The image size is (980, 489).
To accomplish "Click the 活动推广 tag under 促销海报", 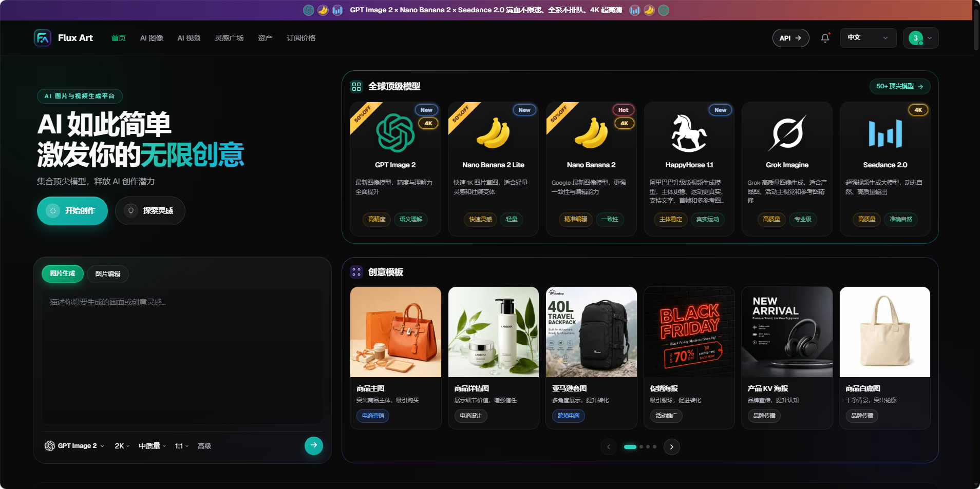I will tap(666, 416).
